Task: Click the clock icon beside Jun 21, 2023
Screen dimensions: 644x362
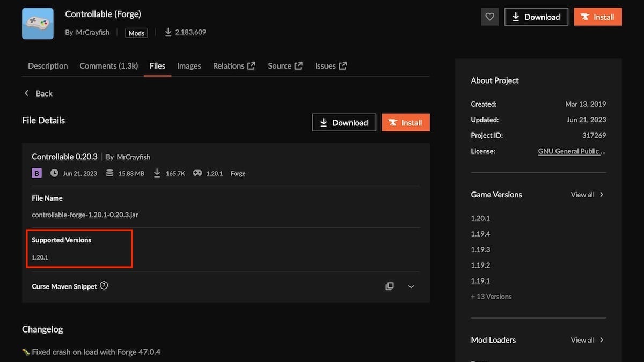Action: click(x=54, y=173)
